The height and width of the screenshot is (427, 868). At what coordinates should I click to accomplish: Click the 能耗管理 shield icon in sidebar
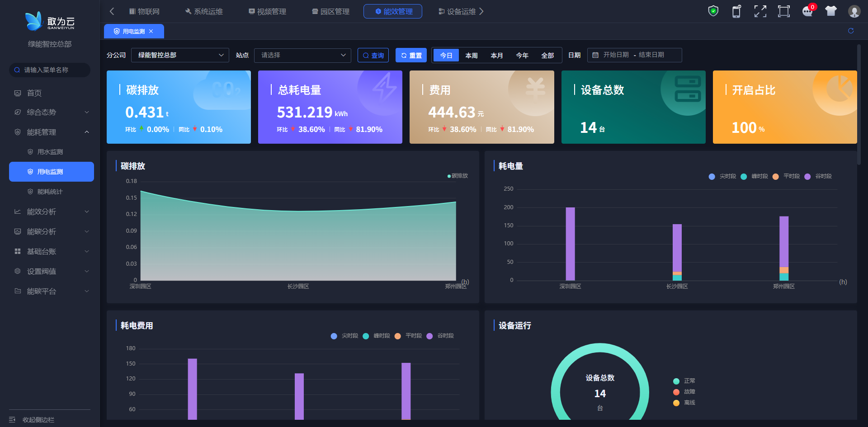tap(18, 132)
